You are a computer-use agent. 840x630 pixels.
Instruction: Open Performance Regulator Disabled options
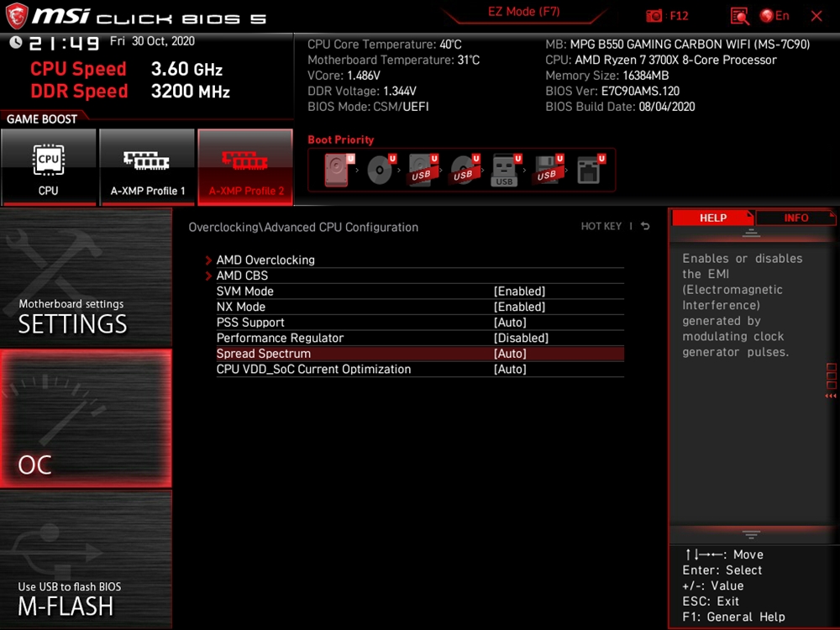point(522,338)
